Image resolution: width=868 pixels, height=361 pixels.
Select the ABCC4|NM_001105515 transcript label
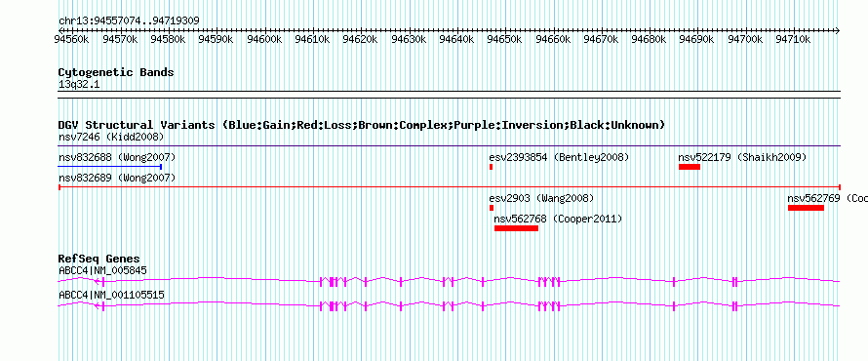(x=111, y=295)
